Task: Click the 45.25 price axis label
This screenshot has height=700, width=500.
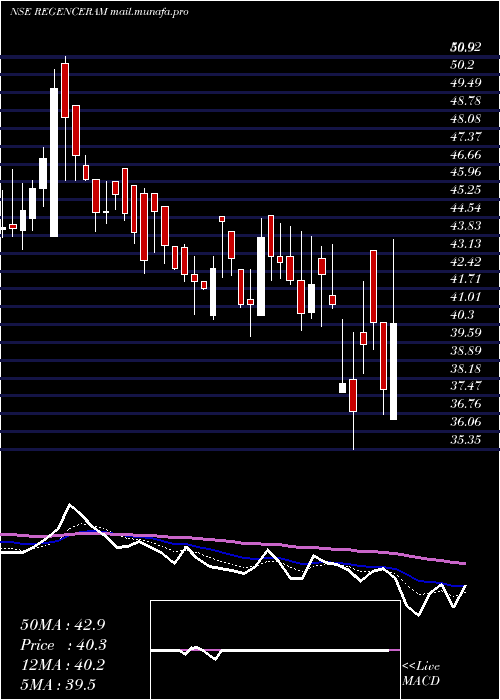Action: click(x=466, y=190)
